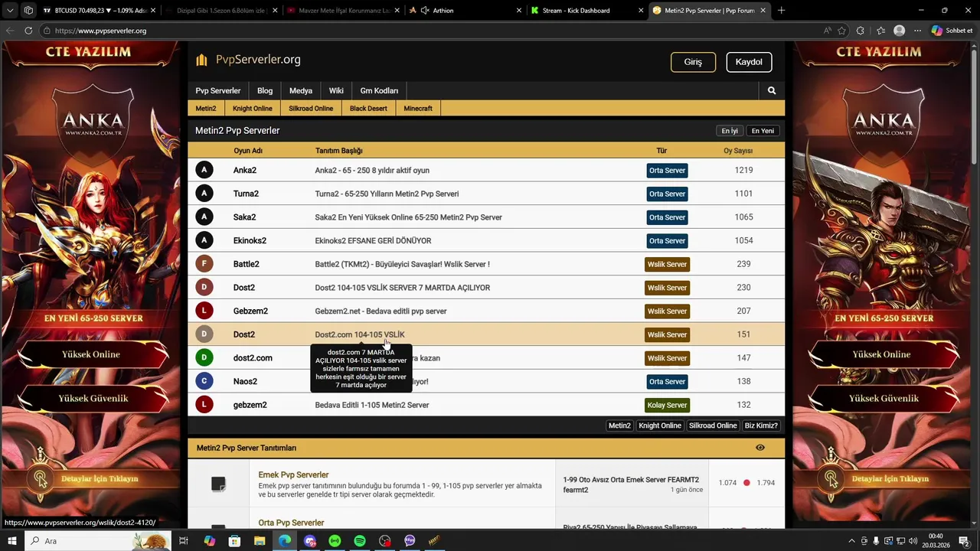
Task: Switch to the Arthion tab
Action: [x=465, y=11]
